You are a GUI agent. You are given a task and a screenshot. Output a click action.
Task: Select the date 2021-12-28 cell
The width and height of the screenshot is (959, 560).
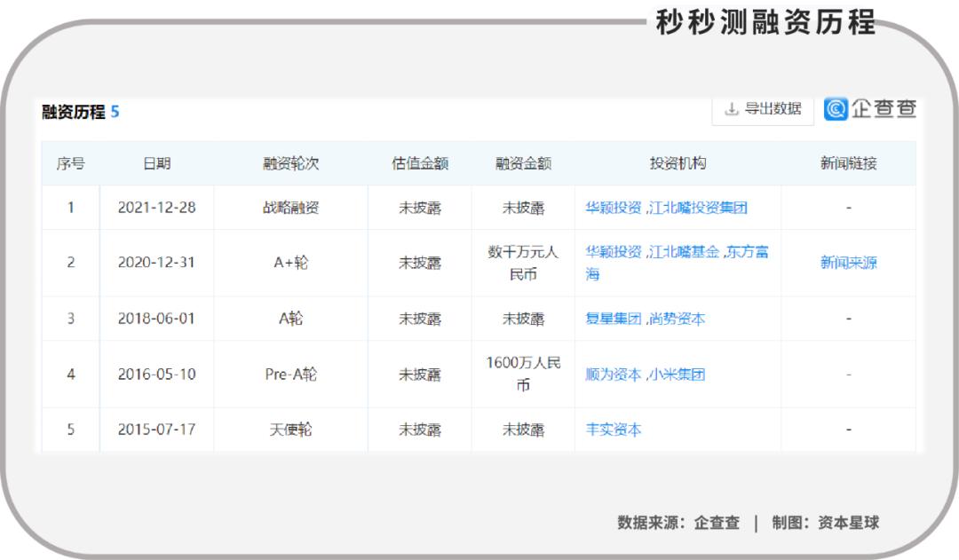pyautogui.click(x=156, y=208)
